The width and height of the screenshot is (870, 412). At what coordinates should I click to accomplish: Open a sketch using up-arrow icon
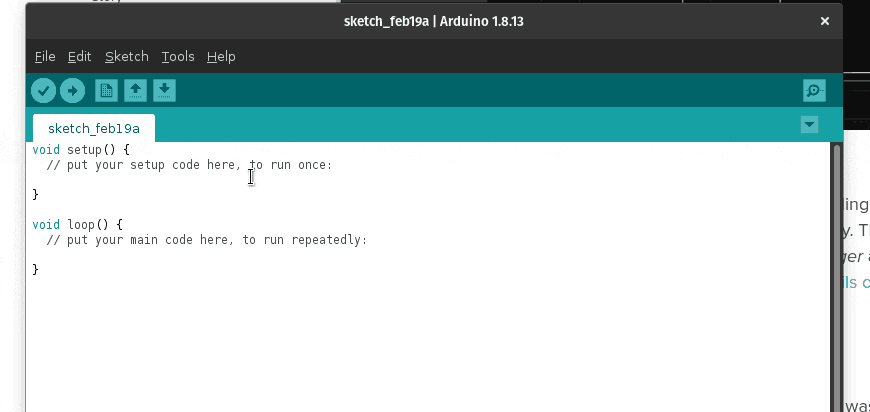coord(135,91)
